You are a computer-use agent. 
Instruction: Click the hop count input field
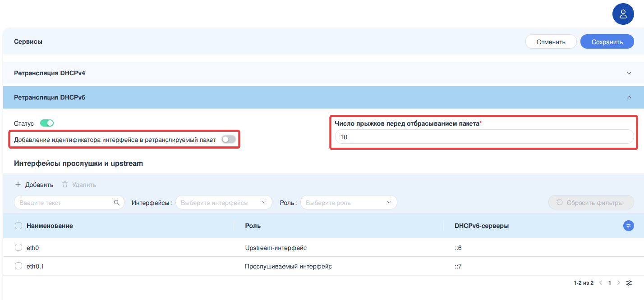[x=484, y=137]
